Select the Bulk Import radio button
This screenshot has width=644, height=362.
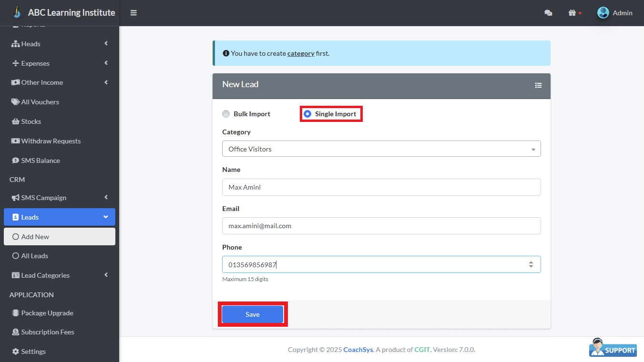(x=226, y=114)
